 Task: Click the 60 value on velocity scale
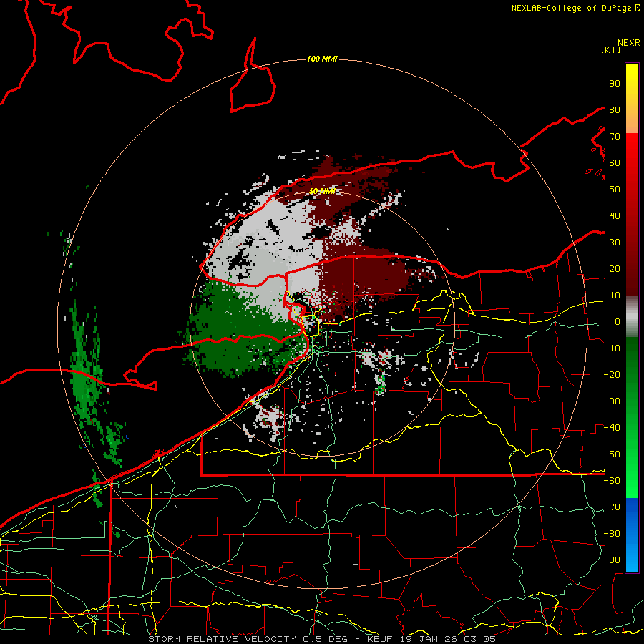click(615, 162)
